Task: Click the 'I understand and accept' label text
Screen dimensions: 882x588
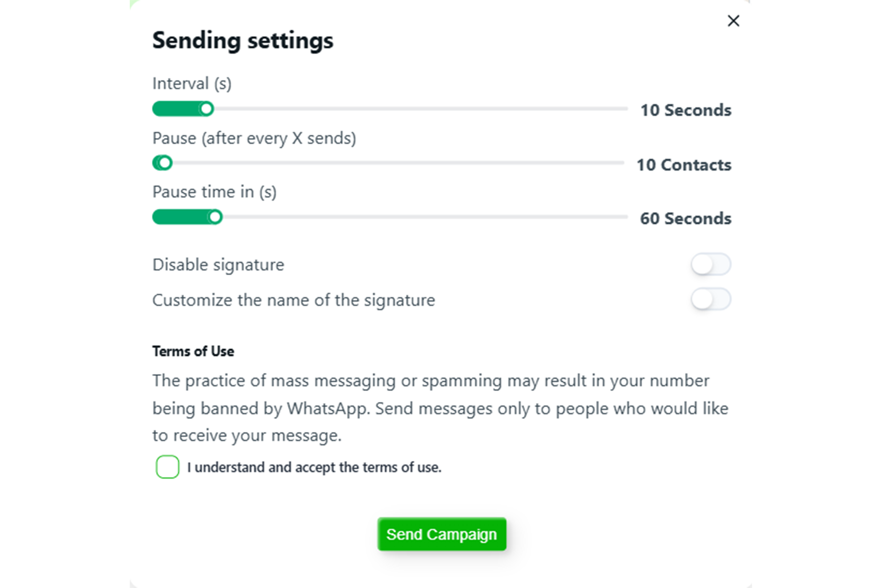Action: point(314,468)
